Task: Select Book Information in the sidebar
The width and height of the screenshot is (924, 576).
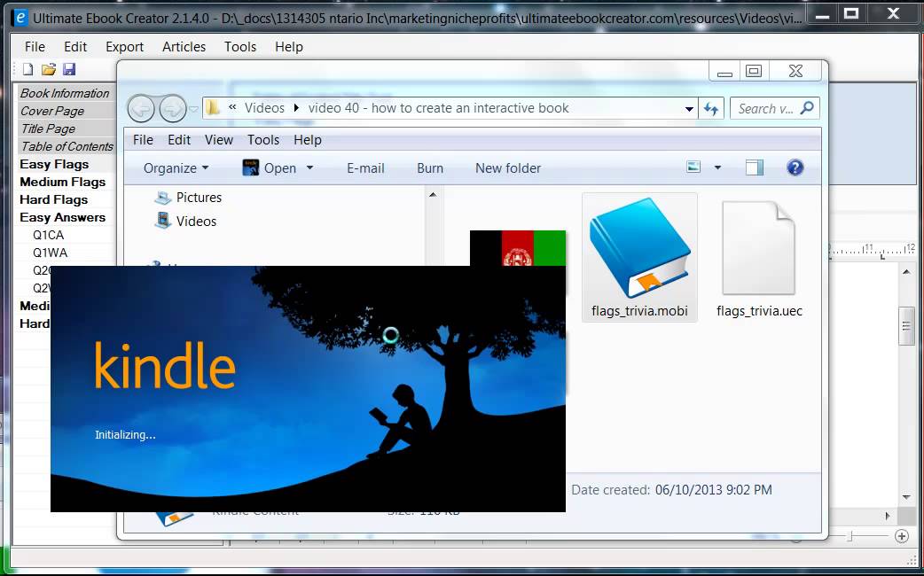Action: point(65,93)
